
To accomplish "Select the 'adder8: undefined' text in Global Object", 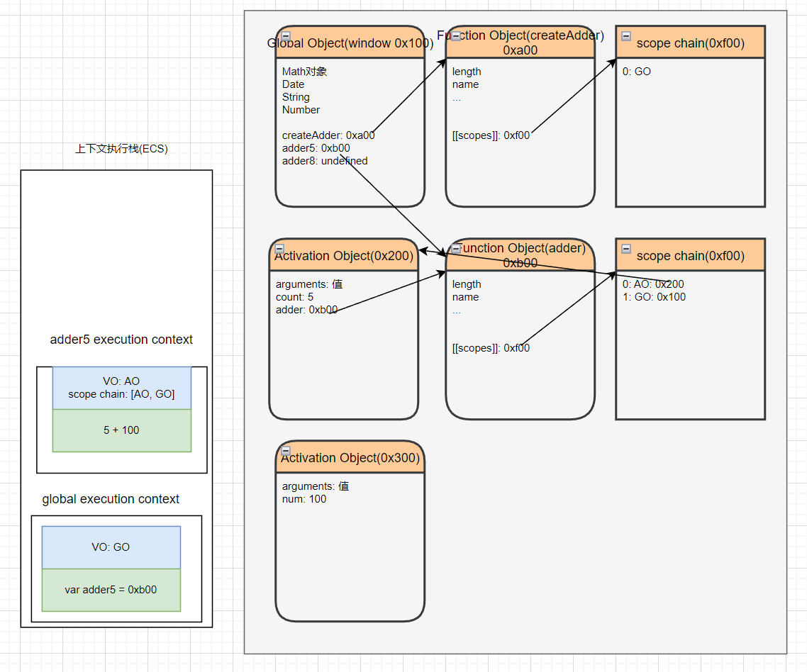I will (x=325, y=161).
